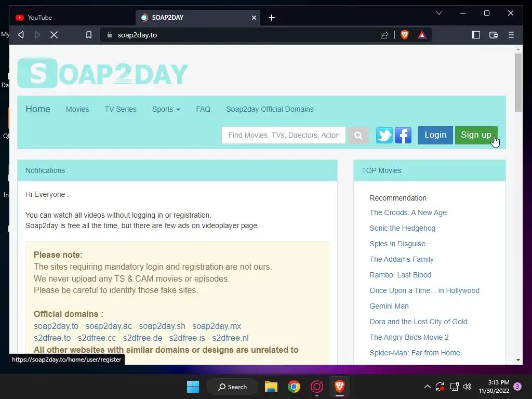Screen dimensions: 532x399
Task: Open s2dfree.de domain link
Action: [x=142, y=338]
